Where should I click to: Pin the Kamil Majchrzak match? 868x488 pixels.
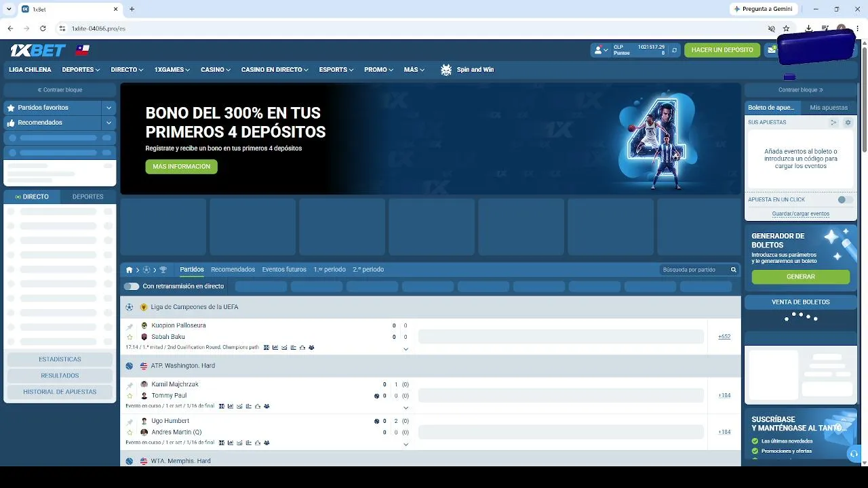click(x=130, y=385)
